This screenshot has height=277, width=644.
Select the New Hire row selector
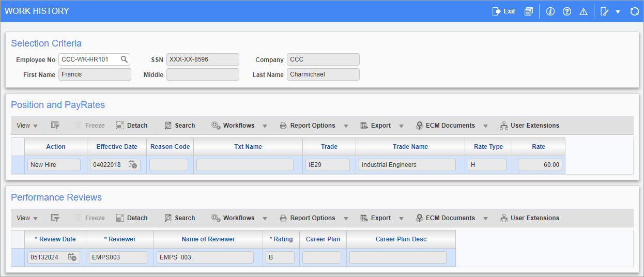[x=18, y=165]
